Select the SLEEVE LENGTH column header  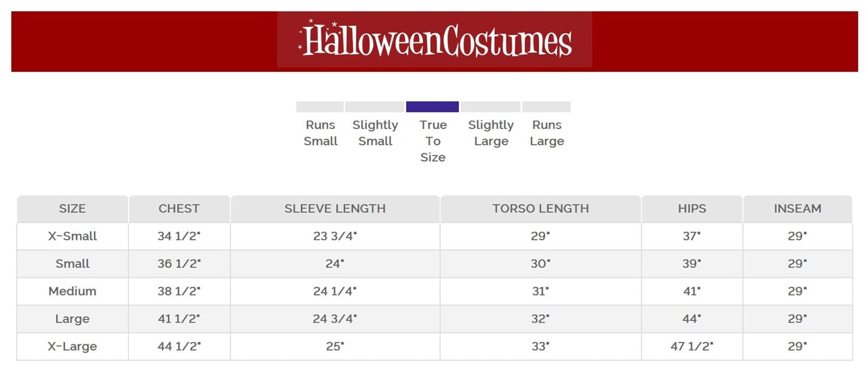coord(335,209)
